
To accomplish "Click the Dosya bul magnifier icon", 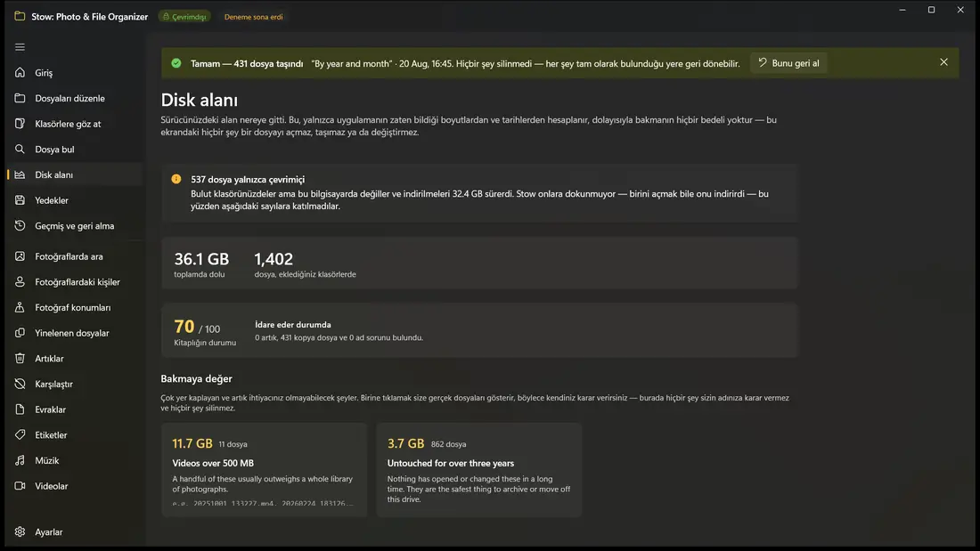I will 20,150.
